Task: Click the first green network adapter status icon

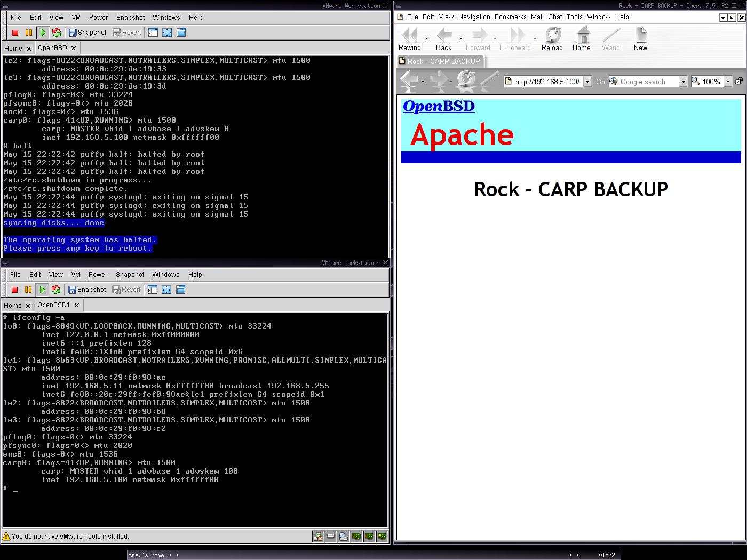Action: click(x=356, y=537)
